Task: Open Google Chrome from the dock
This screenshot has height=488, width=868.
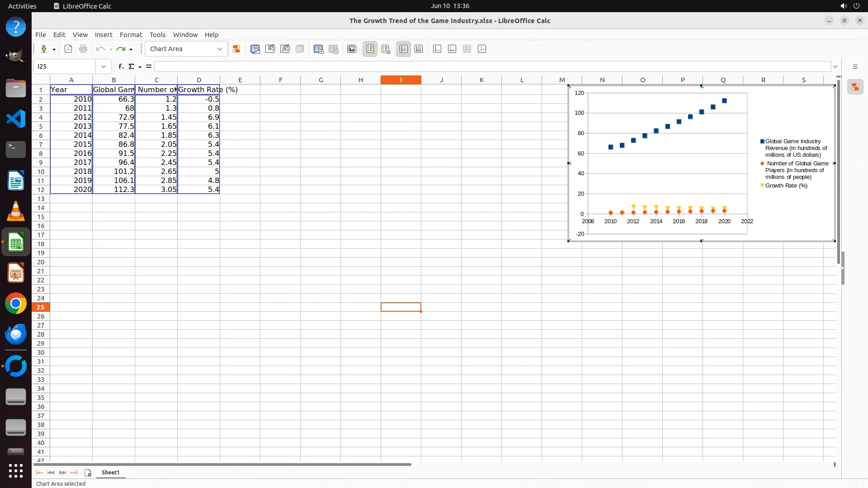Action: point(16,304)
